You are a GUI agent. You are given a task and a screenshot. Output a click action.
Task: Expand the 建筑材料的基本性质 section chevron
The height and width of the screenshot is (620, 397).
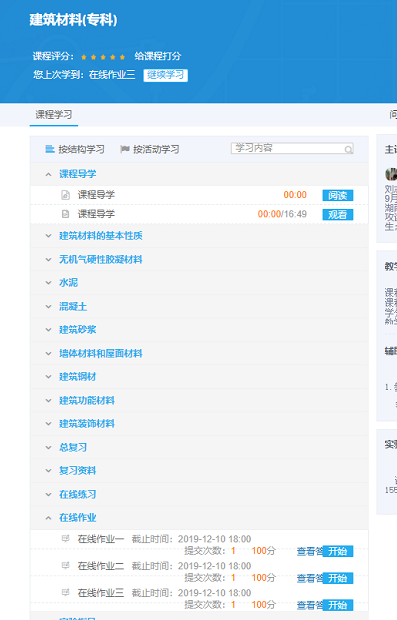pyautogui.click(x=49, y=236)
